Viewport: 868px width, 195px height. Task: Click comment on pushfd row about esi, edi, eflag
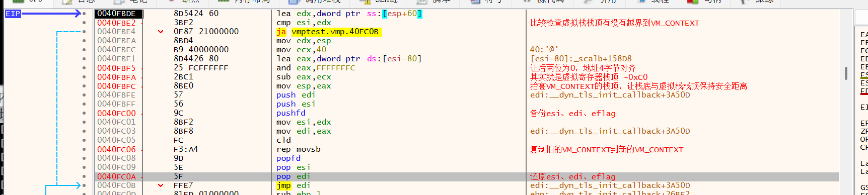coord(572,113)
